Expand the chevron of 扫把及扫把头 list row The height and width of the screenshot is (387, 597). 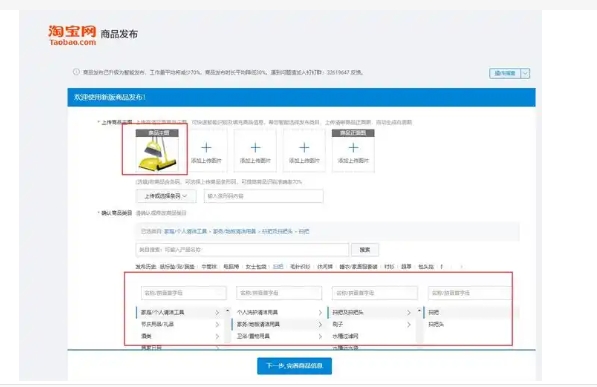tap(409, 312)
